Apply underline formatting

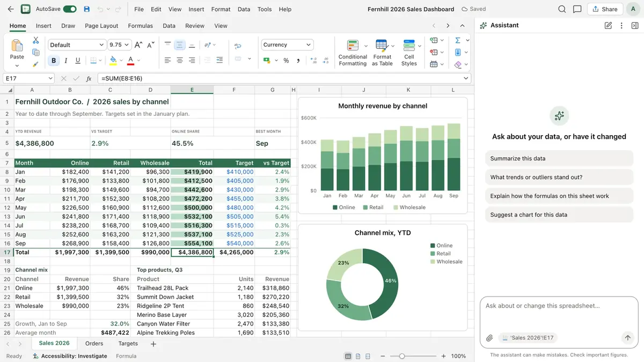78,61
